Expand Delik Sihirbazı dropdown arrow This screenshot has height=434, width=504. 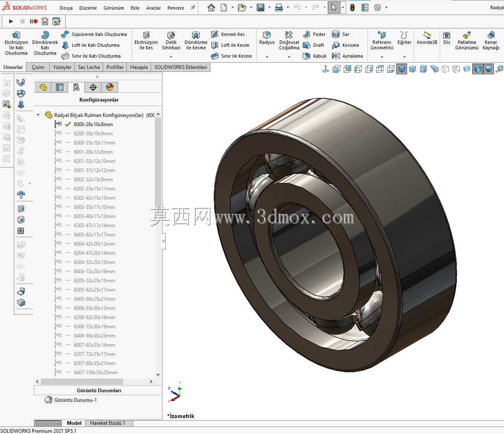click(x=171, y=57)
